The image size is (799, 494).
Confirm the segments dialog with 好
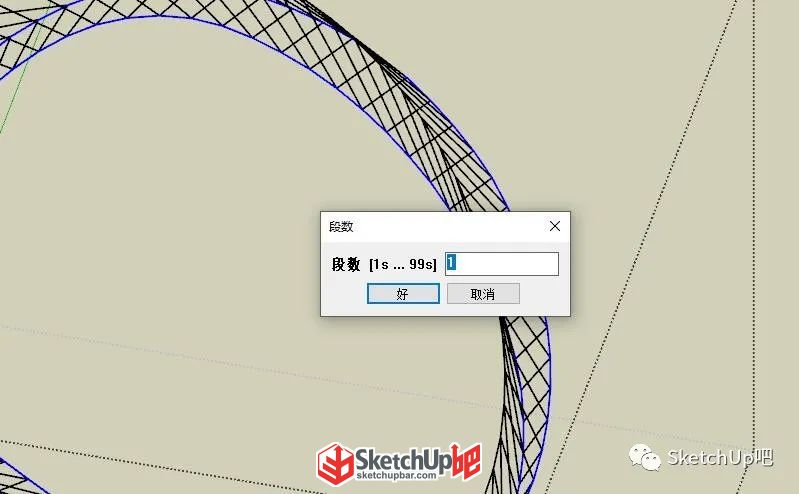(403, 294)
